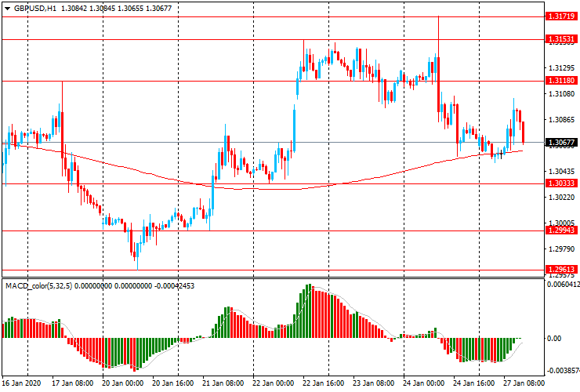Click the 1.30865 price axis value
The height and width of the screenshot is (392, 580).
tap(562, 120)
